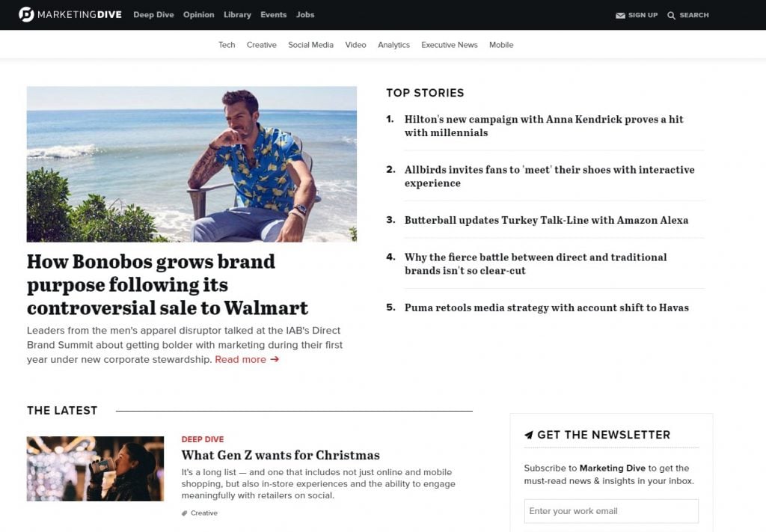Screen dimensions: 766x532
Task: Click the red Read more arrow
Action: point(275,359)
